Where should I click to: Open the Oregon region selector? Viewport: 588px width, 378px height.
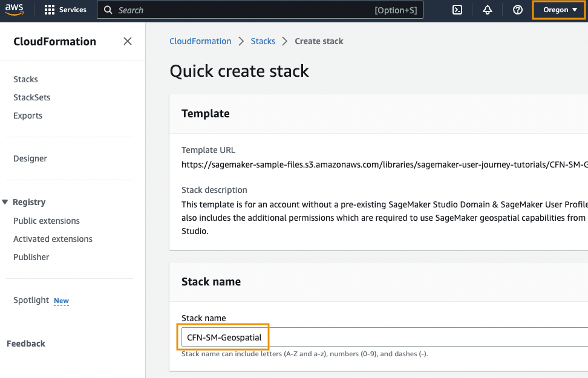[x=557, y=9]
